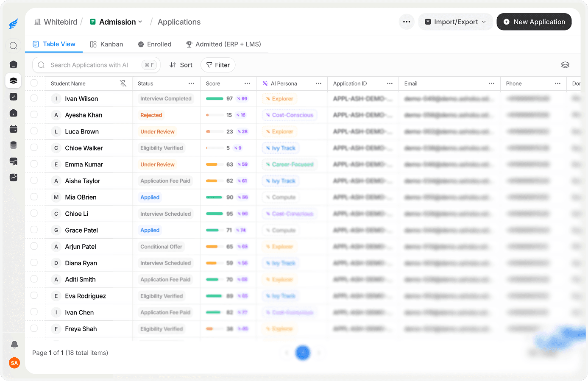
Task: Click the Sort button
Action: (x=181, y=65)
